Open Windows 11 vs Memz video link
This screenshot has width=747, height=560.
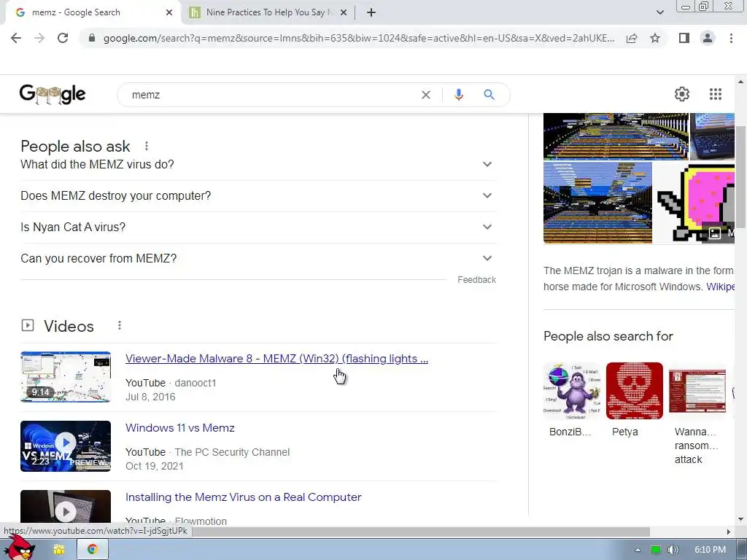pyautogui.click(x=180, y=427)
